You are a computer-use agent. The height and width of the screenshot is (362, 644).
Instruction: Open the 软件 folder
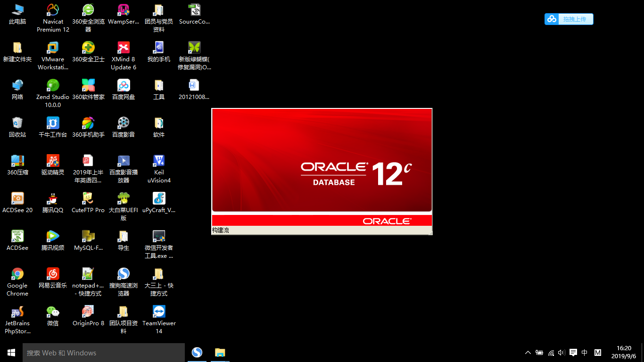159,127
